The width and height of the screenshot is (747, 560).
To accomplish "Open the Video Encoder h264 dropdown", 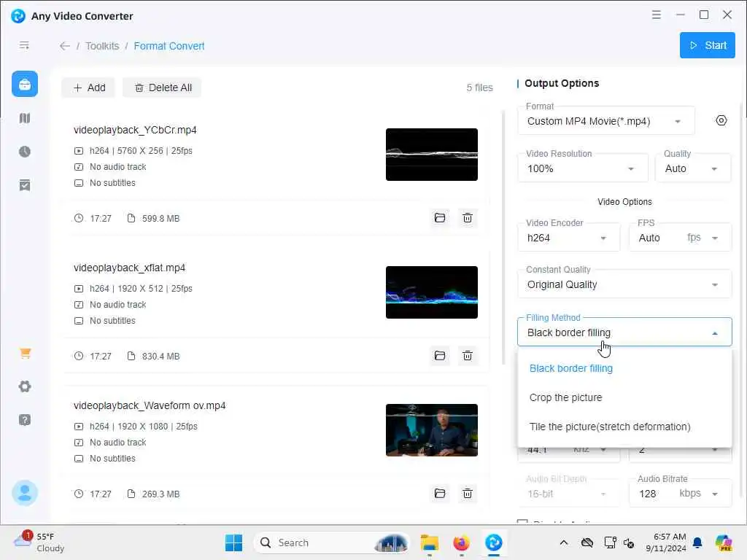I will (x=569, y=238).
